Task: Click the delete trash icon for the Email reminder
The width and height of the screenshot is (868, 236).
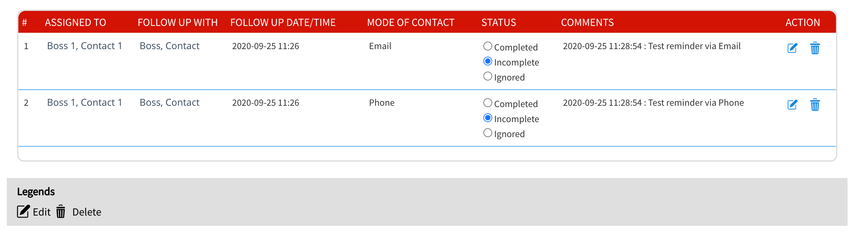Action: [815, 48]
